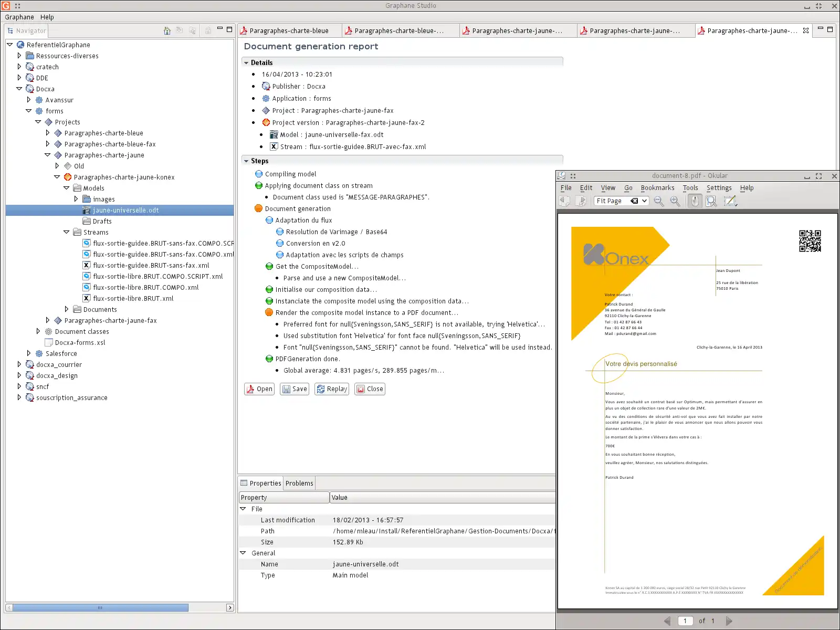Switch to the Problems tab
Viewport: 840px width, 630px height.
(x=299, y=484)
